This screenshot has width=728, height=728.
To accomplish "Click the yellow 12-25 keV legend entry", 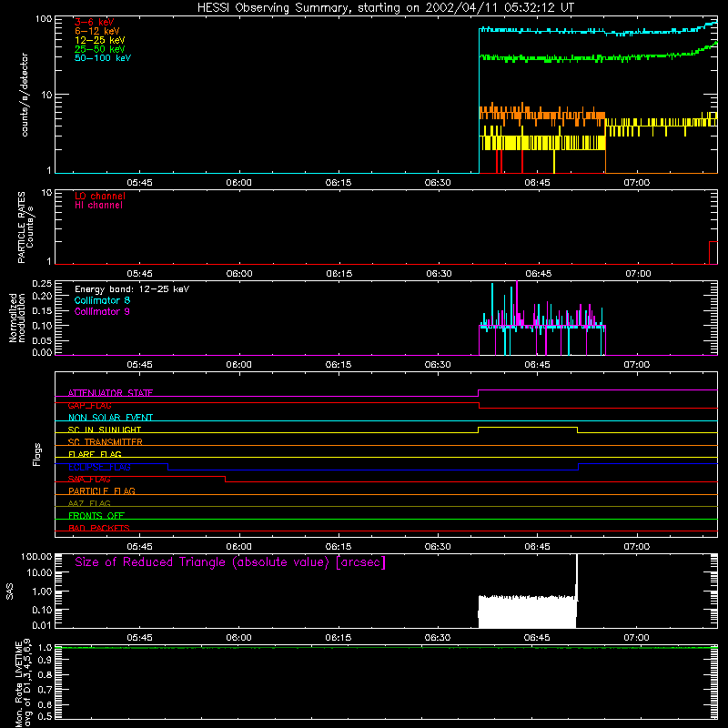I will (99, 40).
